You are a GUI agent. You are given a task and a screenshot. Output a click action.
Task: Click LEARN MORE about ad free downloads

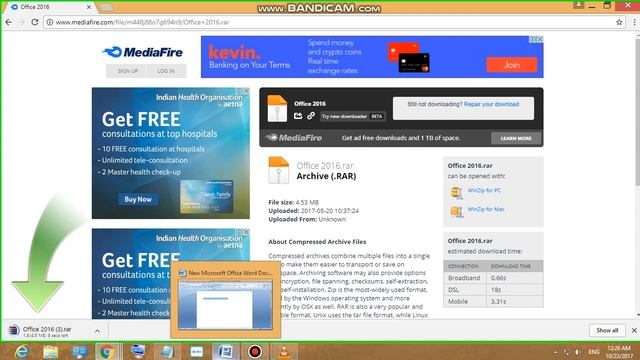tap(516, 138)
